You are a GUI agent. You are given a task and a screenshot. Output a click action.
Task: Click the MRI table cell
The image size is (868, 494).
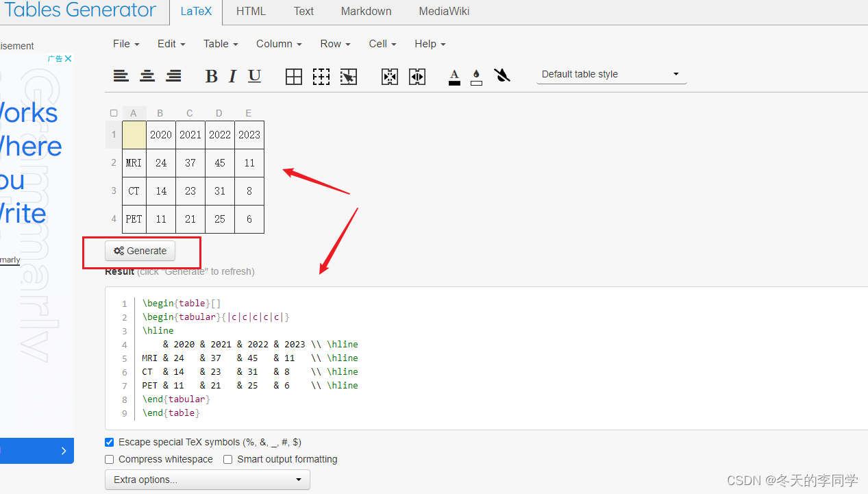click(x=134, y=163)
